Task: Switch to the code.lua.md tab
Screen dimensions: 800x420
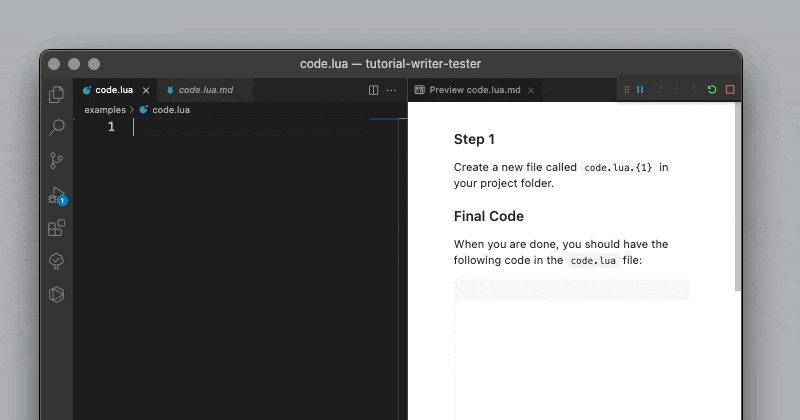Action: coord(205,90)
